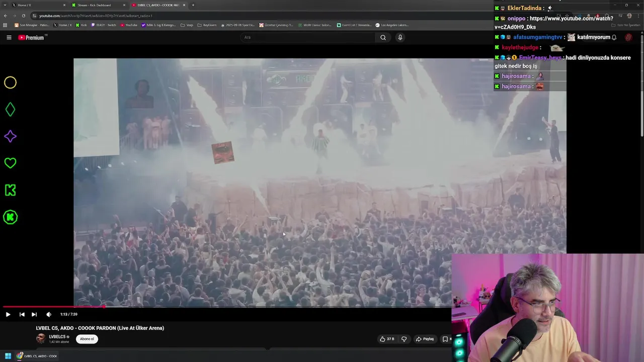Save the video with bookmark icon
The width and height of the screenshot is (644, 362).
445,339
